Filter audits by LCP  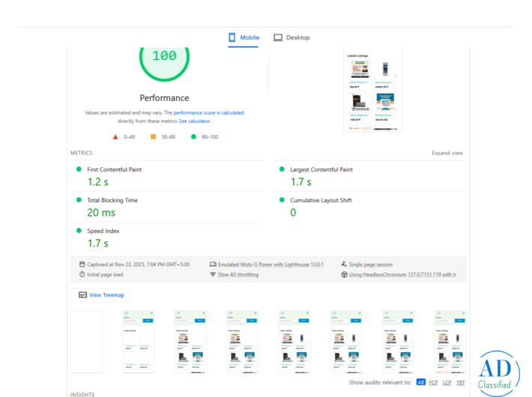tap(447, 383)
